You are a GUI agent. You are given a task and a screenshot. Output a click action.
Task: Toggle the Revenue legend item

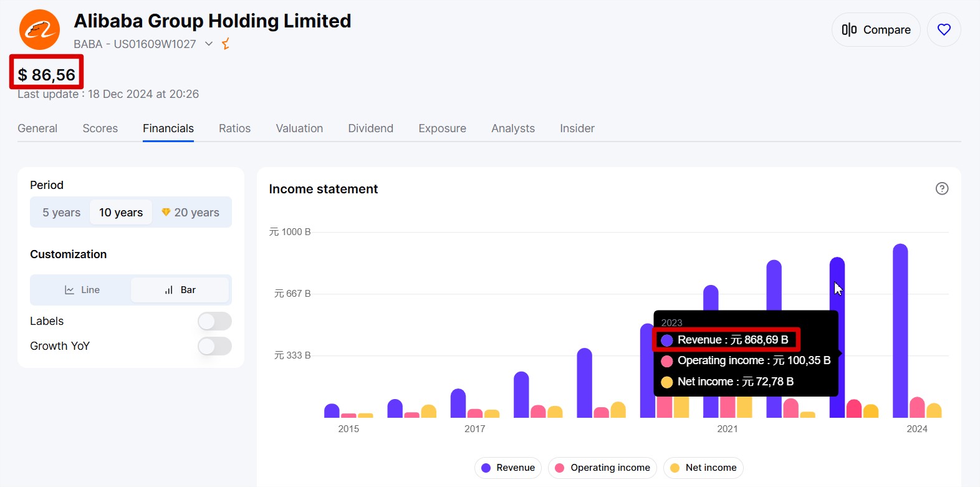[508, 468]
